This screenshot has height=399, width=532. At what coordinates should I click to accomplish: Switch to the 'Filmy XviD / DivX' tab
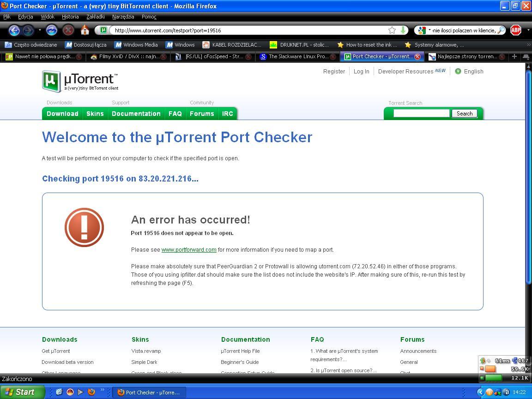[x=127, y=57]
